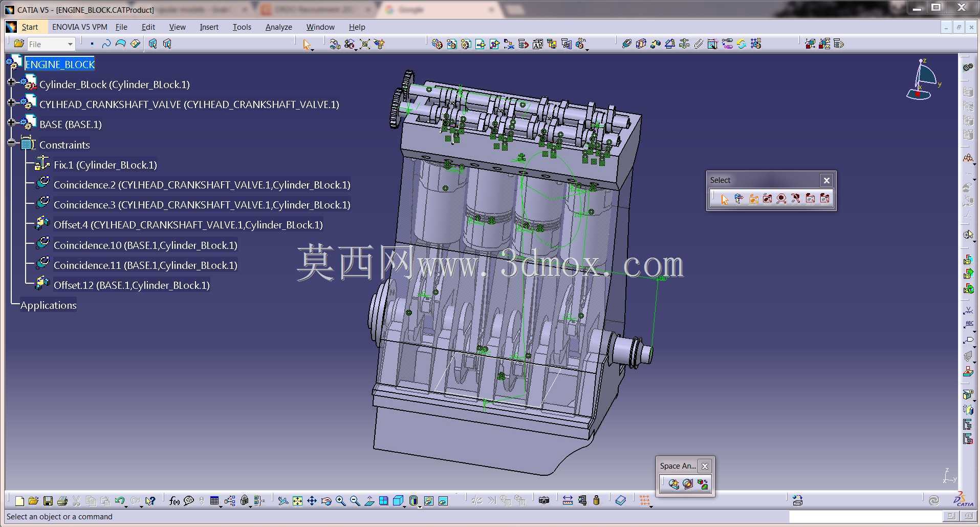Close the Select floating toolbar
The image size is (980, 527).
pyautogui.click(x=826, y=180)
